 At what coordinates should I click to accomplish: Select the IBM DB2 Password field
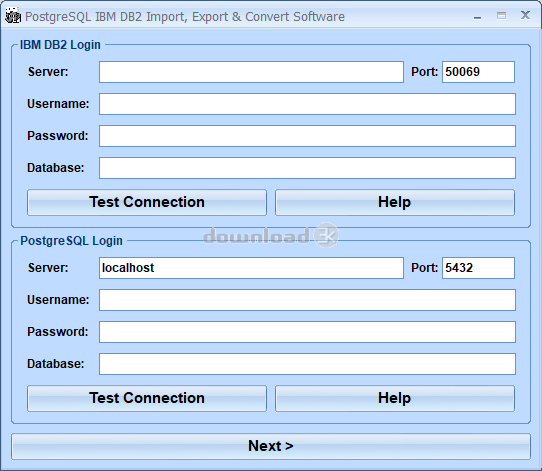coord(307,136)
